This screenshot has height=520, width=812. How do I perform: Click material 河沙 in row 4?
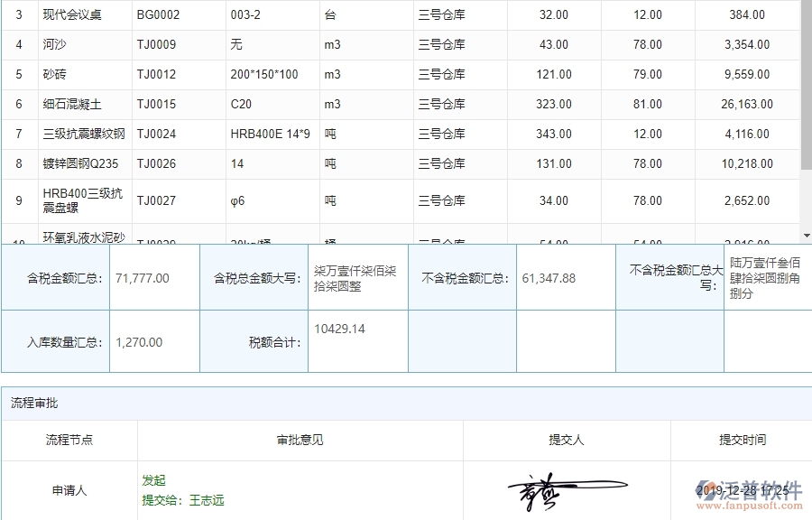[x=52, y=43]
